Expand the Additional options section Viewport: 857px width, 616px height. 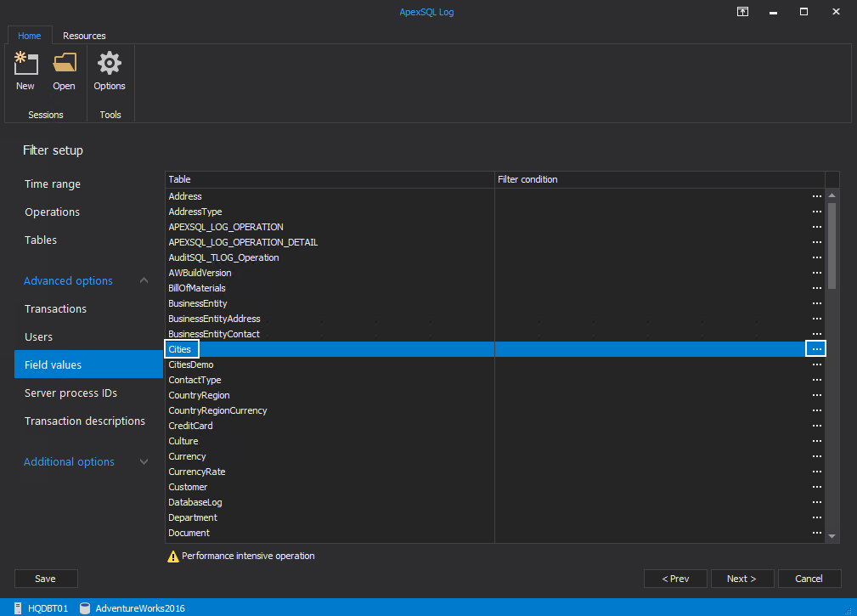[x=144, y=462]
